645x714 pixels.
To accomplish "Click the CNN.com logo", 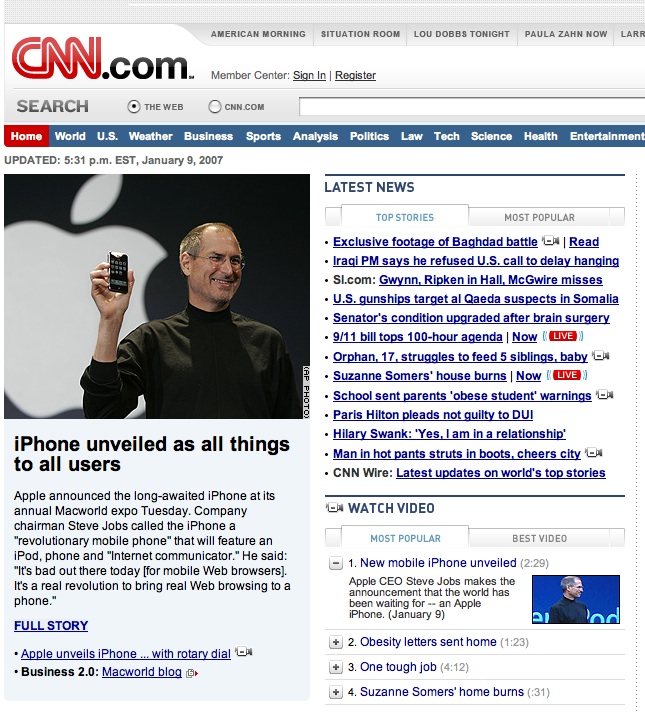I will click(x=103, y=59).
